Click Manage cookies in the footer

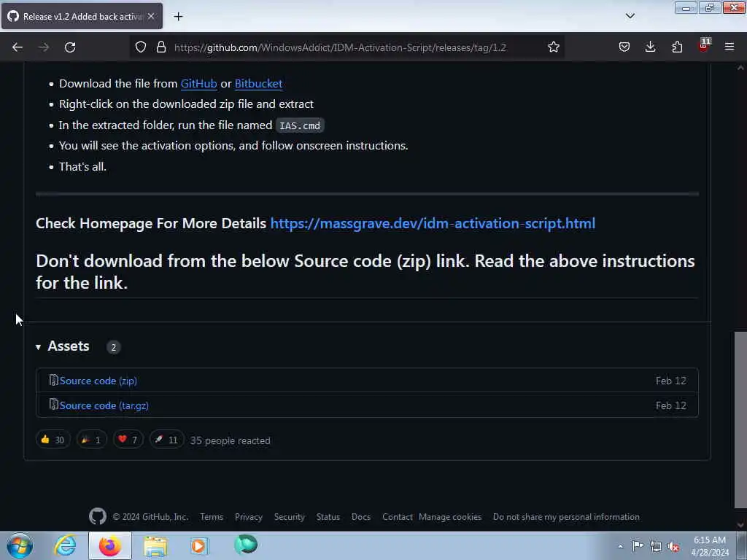pyautogui.click(x=450, y=517)
